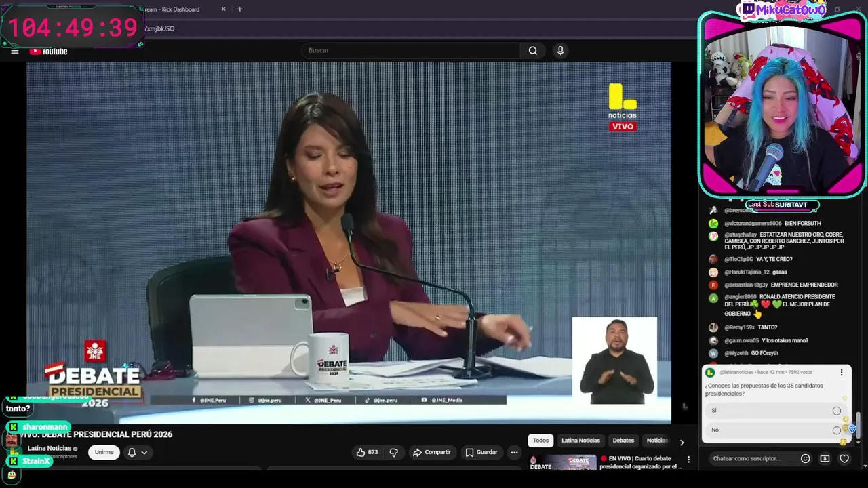The width and height of the screenshot is (868, 488).
Task: Click Wyzehh chat username
Action: [x=736, y=354]
